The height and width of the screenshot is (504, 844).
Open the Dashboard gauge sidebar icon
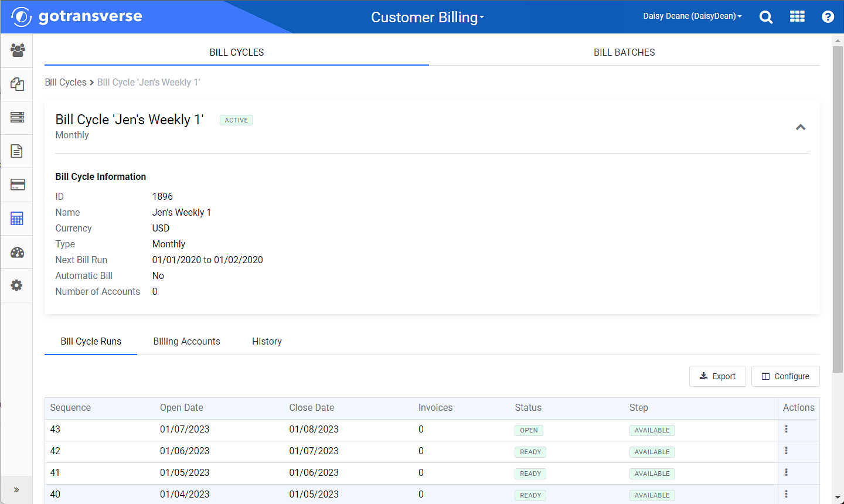(x=17, y=253)
